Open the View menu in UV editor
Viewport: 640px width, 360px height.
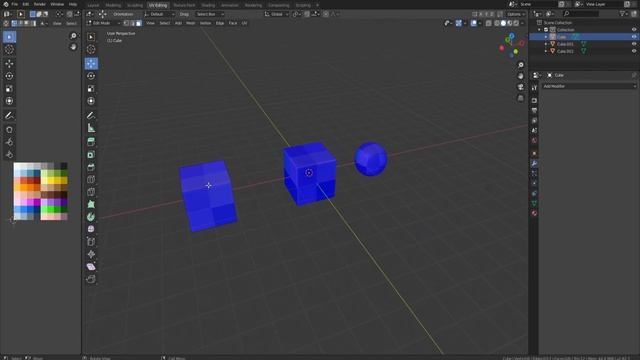click(57, 24)
